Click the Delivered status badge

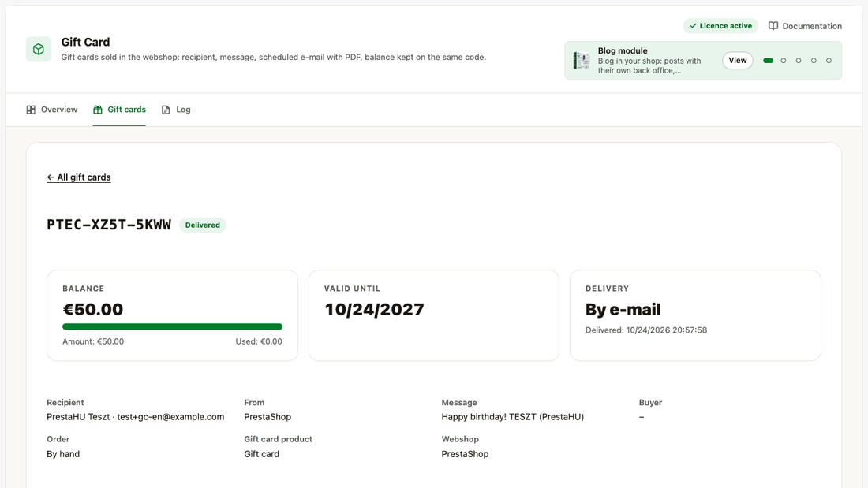click(203, 225)
